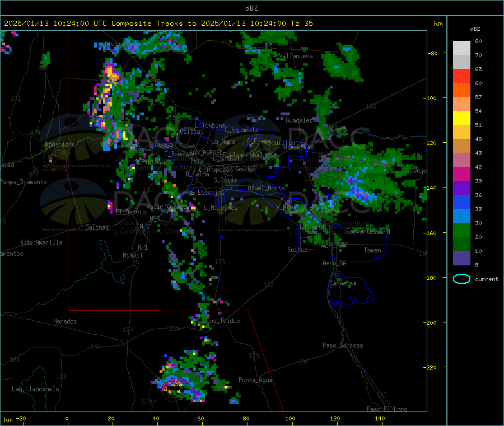The height and width of the screenshot is (426, 504).
Task: Click the 'S_Rosas' place label
Action: (x=225, y=180)
